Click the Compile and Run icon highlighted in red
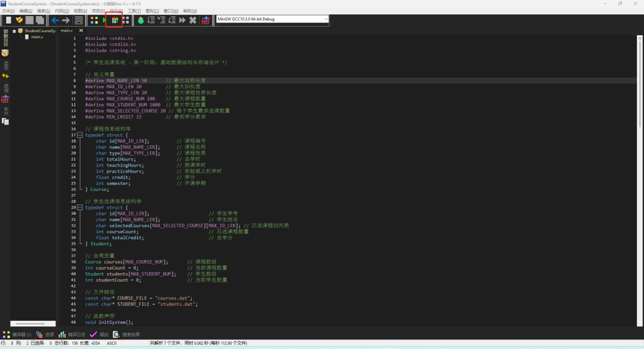Viewport: 644px width, 349px height. [x=115, y=20]
